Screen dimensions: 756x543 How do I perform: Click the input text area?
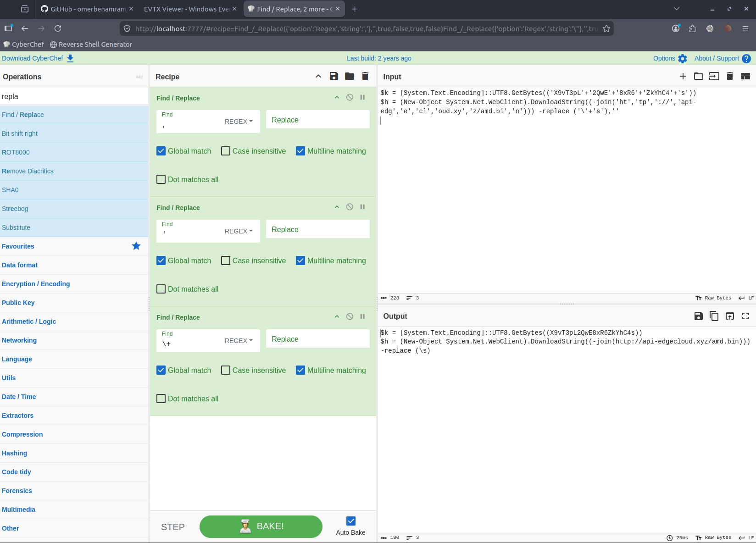567,190
